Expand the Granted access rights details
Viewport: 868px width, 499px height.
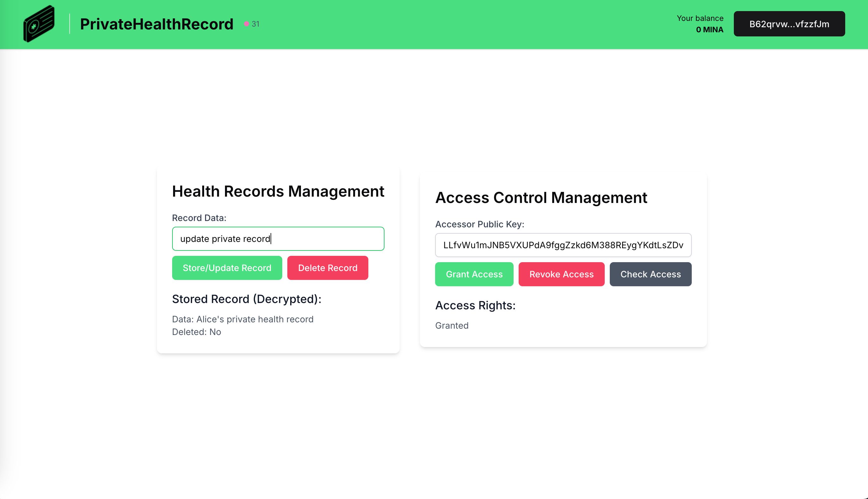[452, 325]
